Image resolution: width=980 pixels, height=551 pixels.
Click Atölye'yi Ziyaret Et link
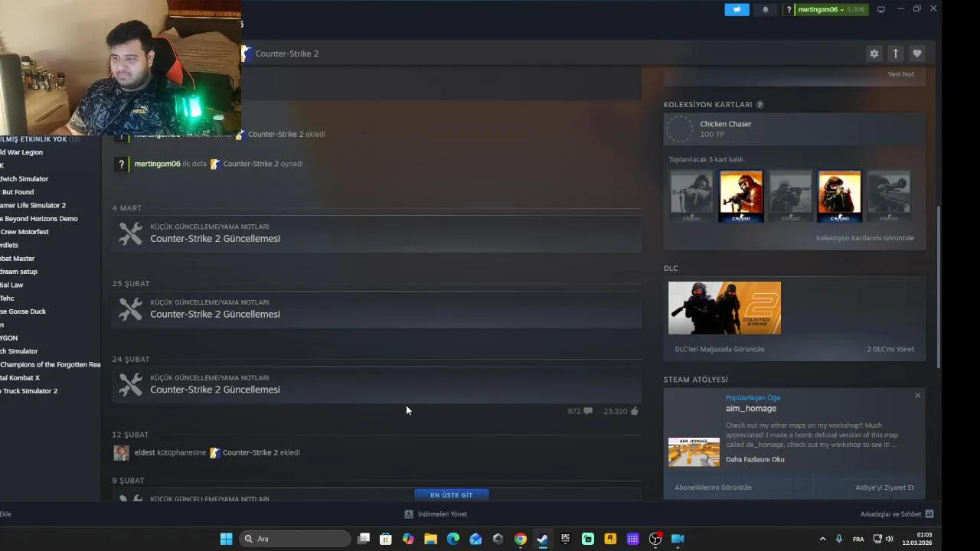pos(884,487)
